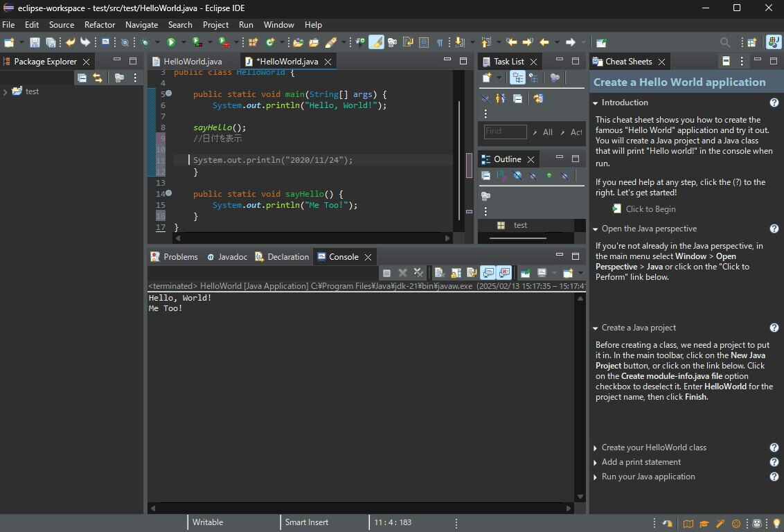Image resolution: width=784 pixels, height=532 pixels.
Task: Expand the test project in Package Explorer
Action: (7, 91)
